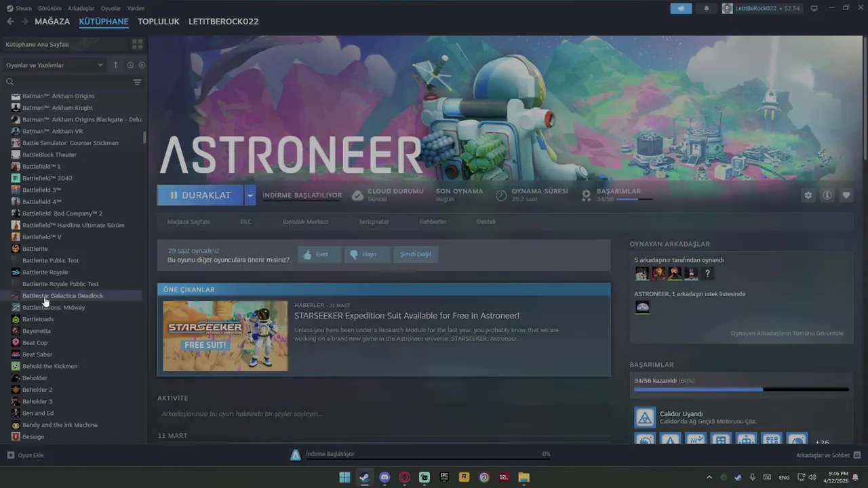Viewport: 868px width, 488px height.
Task: Click the achievements 34/56 progress bar
Action: (x=741, y=390)
